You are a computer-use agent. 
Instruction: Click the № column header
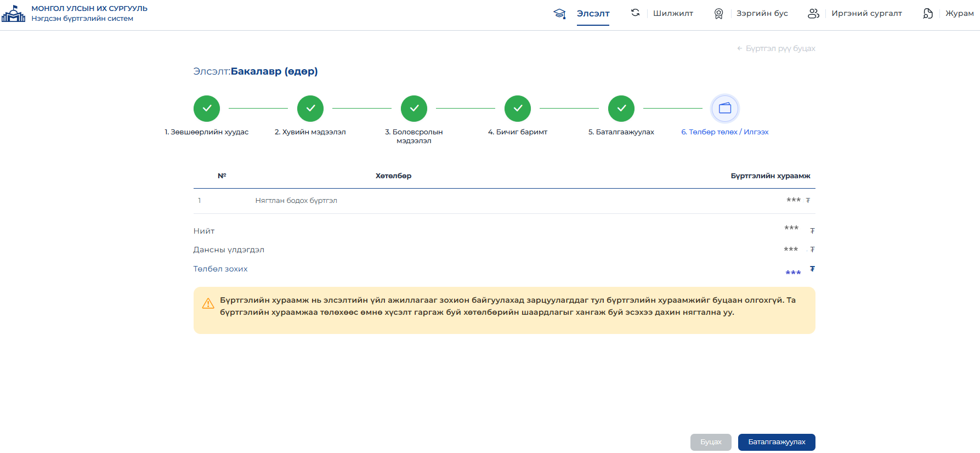[x=222, y=176]
